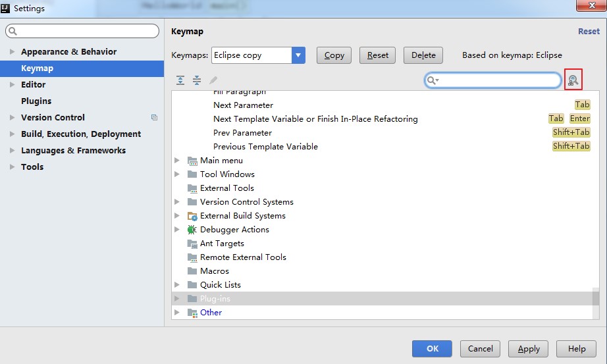The width and height of the screenshot is (607, 364).
Task: Click the pencil Edit shortcut icon
Action: coord(213,80)
